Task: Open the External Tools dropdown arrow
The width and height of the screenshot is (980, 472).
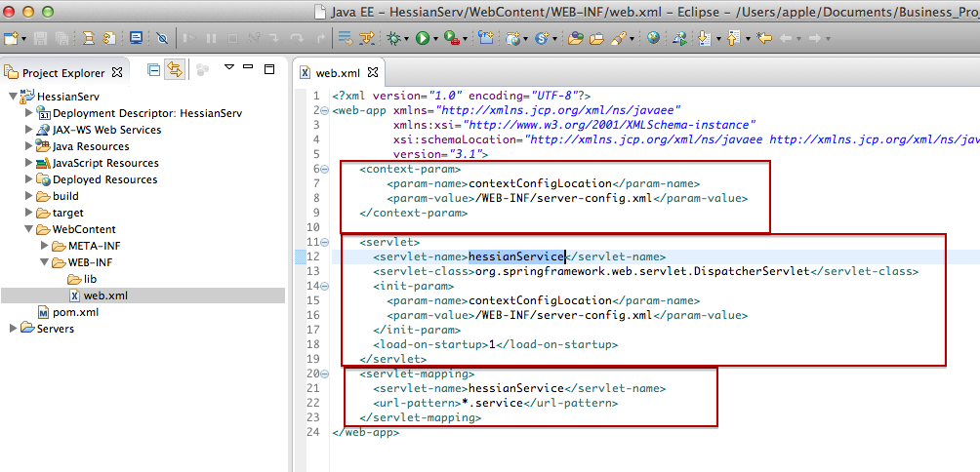Action: (x=465, y=39)
